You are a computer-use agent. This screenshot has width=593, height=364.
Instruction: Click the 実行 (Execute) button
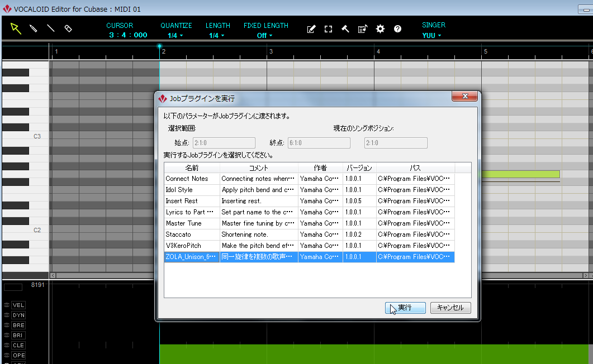(405, 308)
